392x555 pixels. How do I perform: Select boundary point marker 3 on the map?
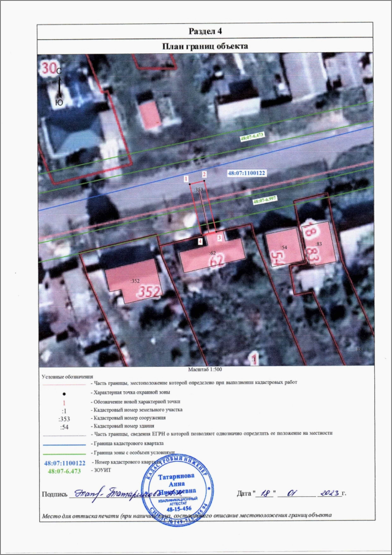(x=219, y=238)
